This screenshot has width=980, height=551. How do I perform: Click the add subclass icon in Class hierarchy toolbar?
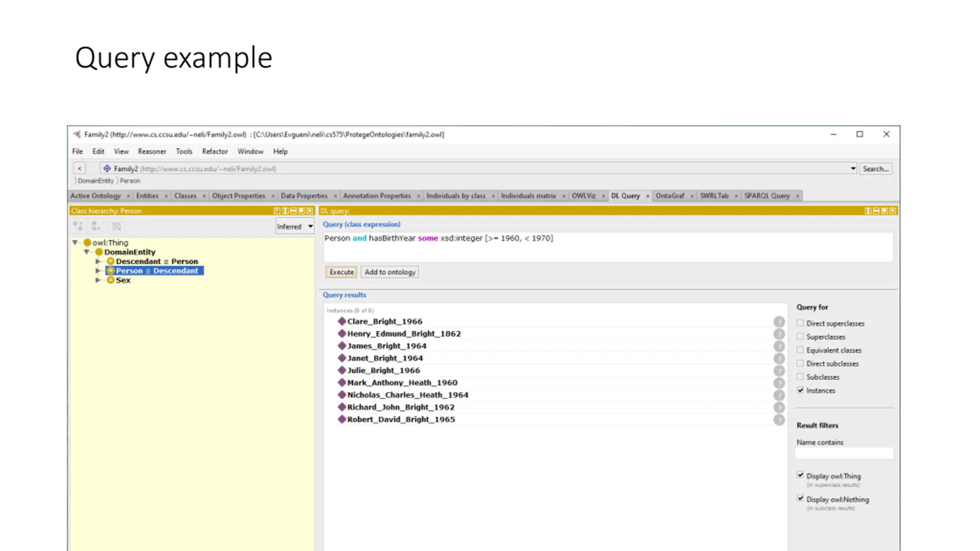click(78, 226)
